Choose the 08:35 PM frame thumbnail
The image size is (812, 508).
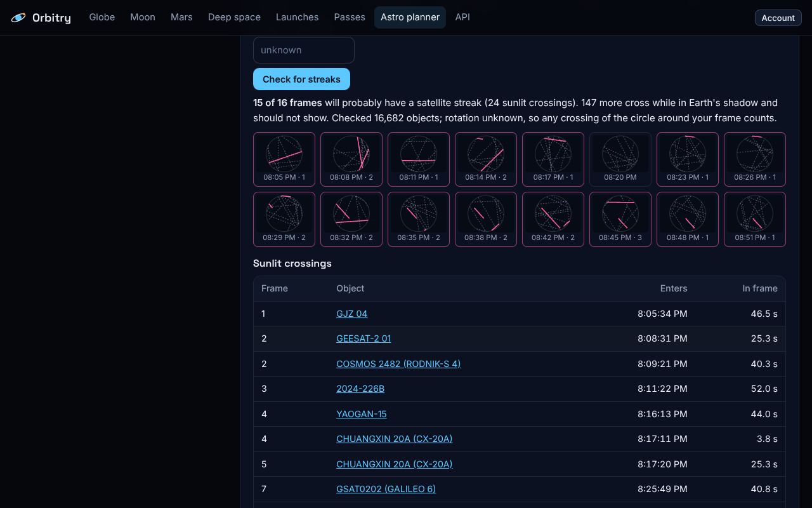419,219
